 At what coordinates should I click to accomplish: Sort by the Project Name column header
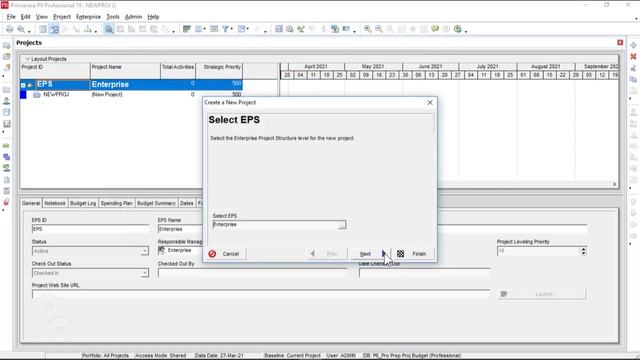125,71
